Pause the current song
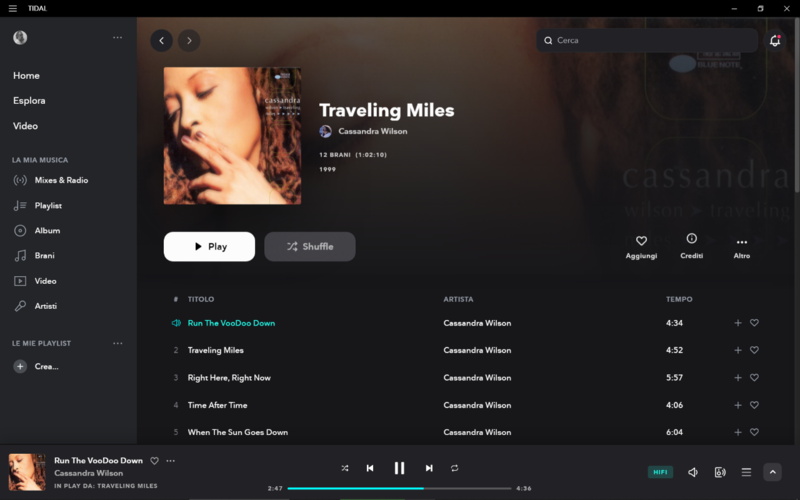 pyautogui.click(x=399, y=468)
